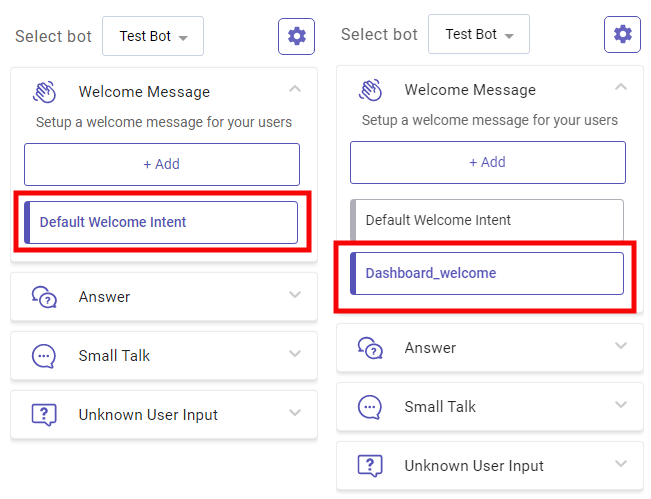
Task: Click Unknown User Input icon, left panel
Action: click(x=44, y=415)
